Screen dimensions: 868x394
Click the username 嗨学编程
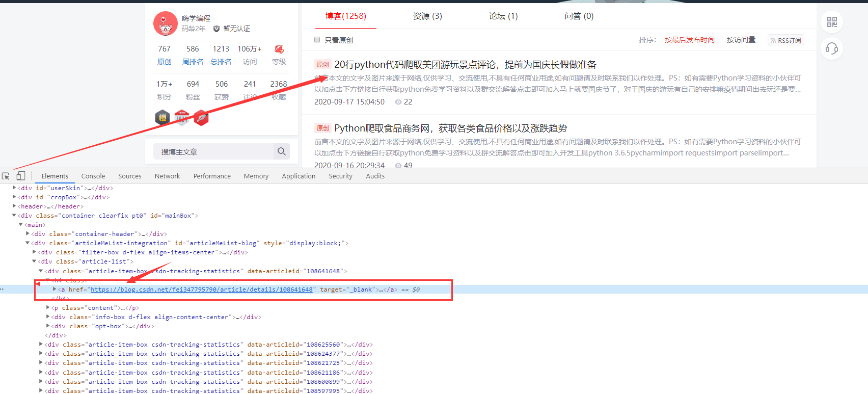pyautogui.click(x=196, y=18)
